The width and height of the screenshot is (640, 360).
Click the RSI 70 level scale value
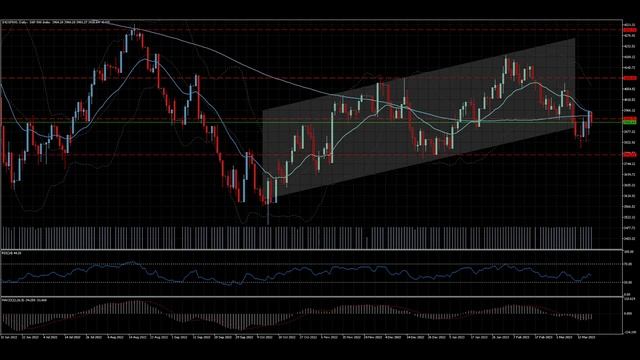tap(629, 264)
